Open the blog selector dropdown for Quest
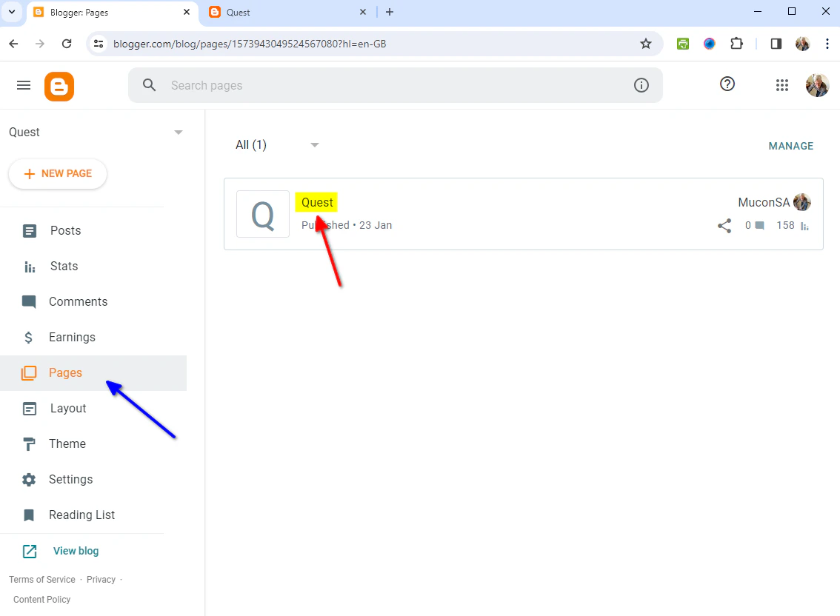Image resolution: width=840 pixels, height=616 pixels. point(178,132)
